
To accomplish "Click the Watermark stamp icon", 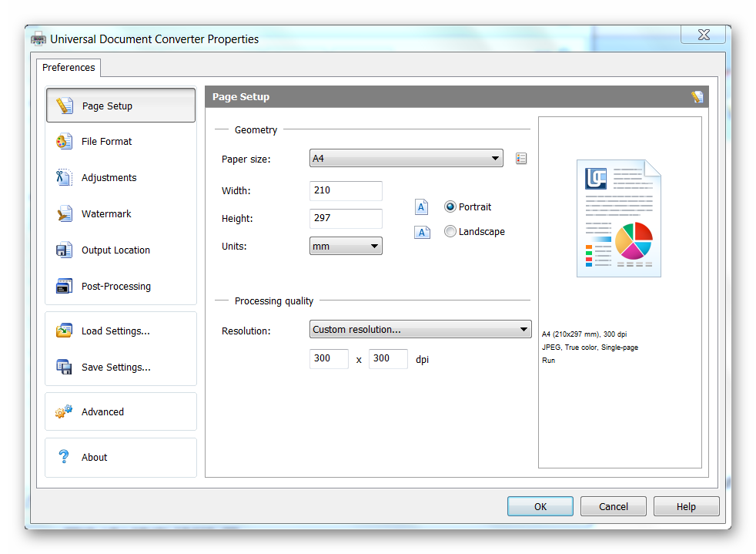I will coord(64,213).
